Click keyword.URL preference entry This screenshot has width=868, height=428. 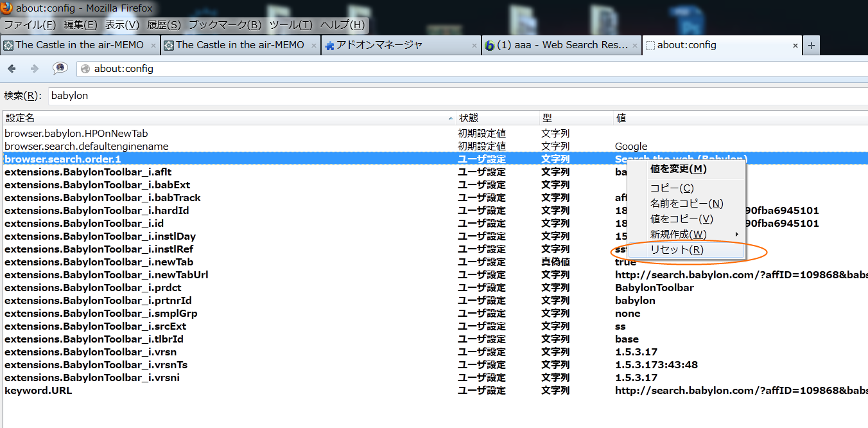(39, 390)
